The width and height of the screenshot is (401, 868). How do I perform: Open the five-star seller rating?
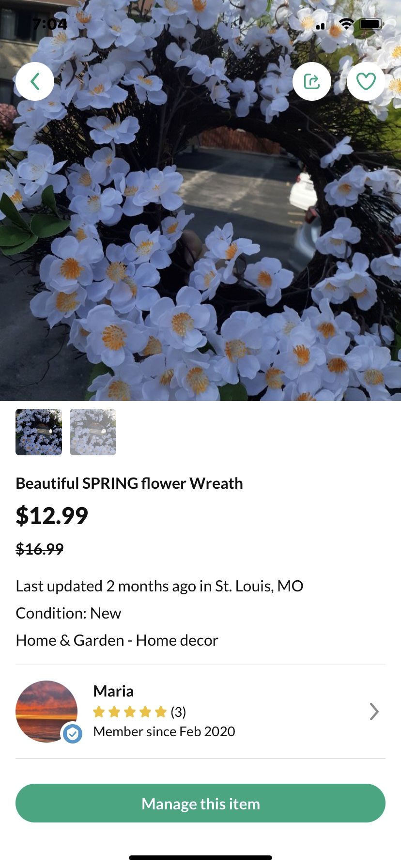pos(130,712)
